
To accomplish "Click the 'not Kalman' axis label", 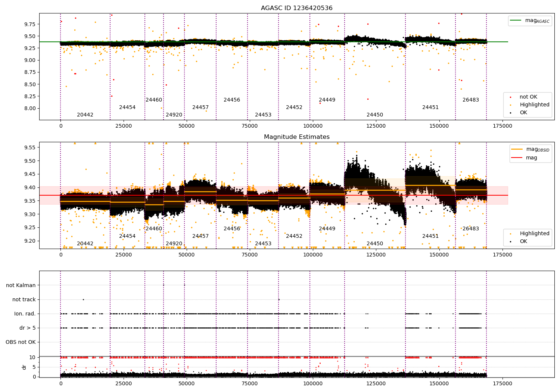I will 21,286.
